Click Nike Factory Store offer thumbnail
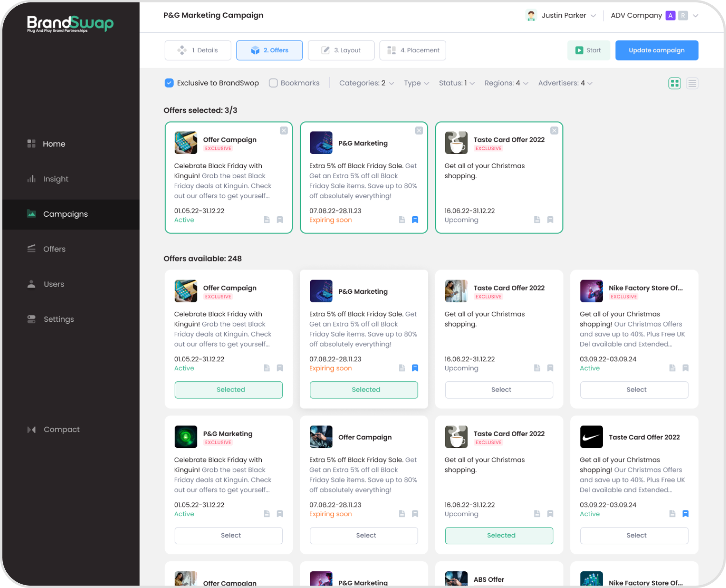The width and height of the screenshot is (726, 588). [x=592, y=291]
